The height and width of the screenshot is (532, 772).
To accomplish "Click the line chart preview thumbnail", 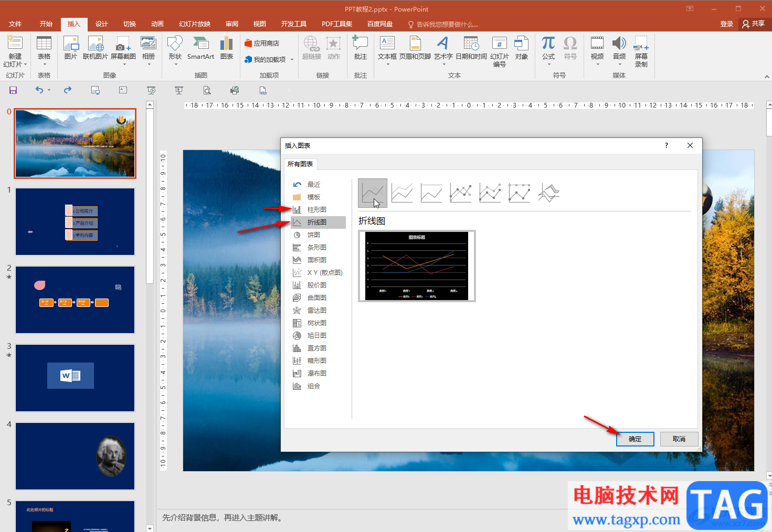I will tap(417, 266).
